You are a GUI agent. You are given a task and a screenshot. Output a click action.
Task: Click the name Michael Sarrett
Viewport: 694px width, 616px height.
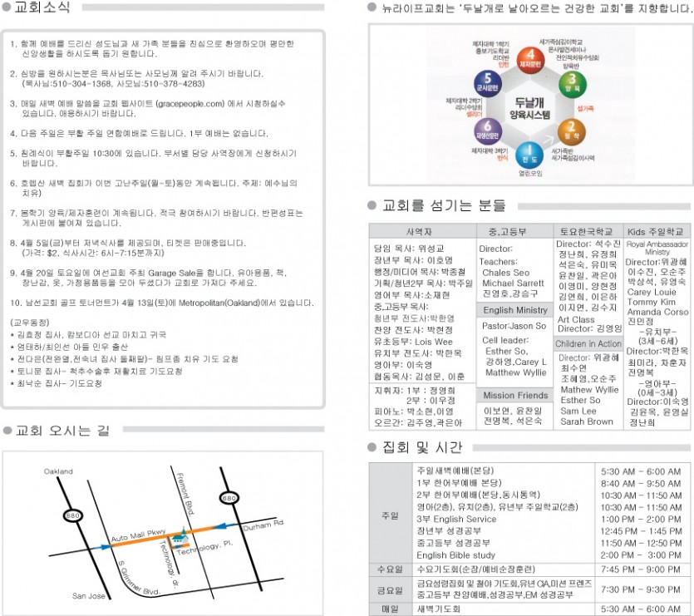(513, 283)
